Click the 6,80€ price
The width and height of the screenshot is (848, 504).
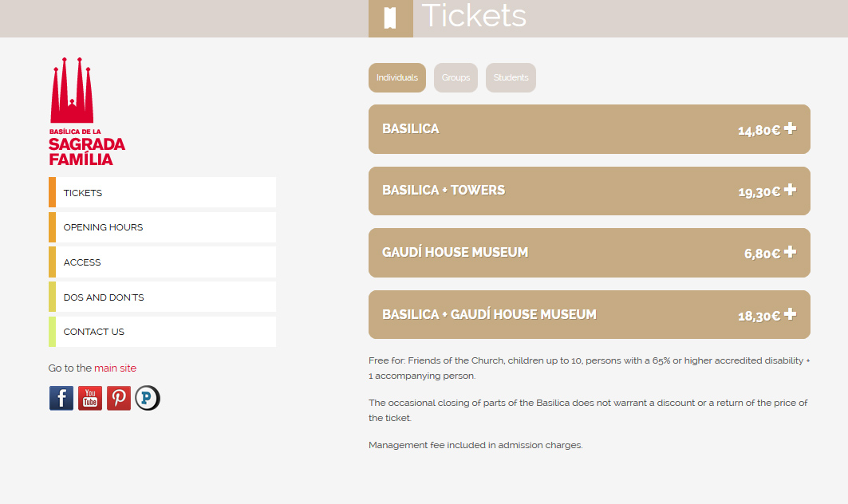763,254
